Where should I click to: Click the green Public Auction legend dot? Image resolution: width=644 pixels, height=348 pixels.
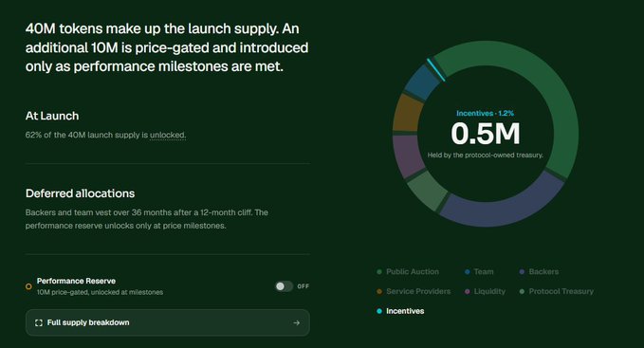379,272
